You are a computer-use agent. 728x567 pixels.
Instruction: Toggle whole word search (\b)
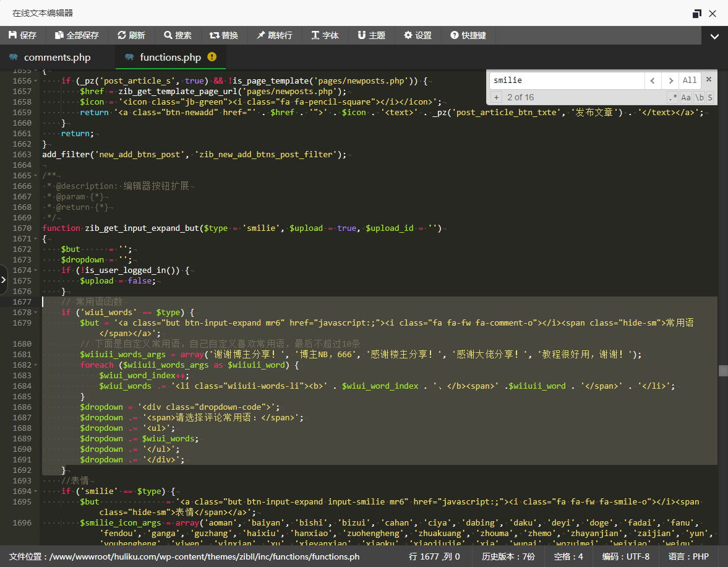[699, 97]
